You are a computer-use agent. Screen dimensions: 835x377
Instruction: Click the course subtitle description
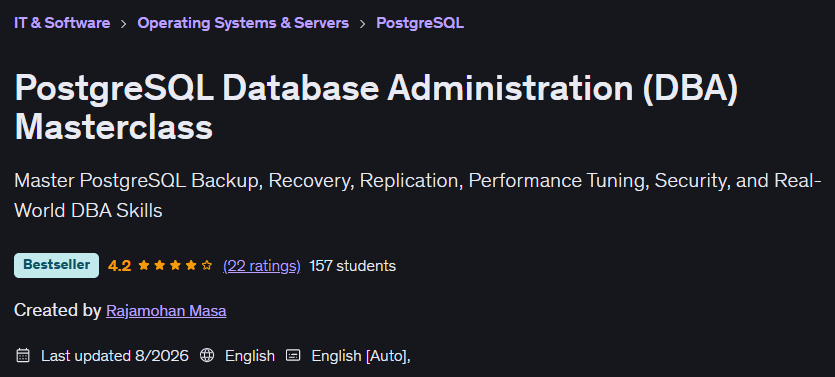coord(418,195)
